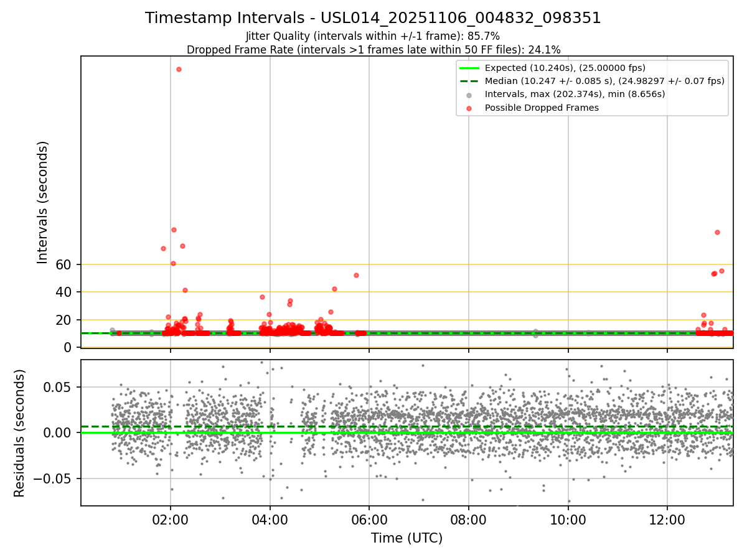The width and height of the screenshot is (747, 560).
Task: Click the 'Intervals (seconds)' y-axis label
Action: pyautogui.click(x=42, y=202)
